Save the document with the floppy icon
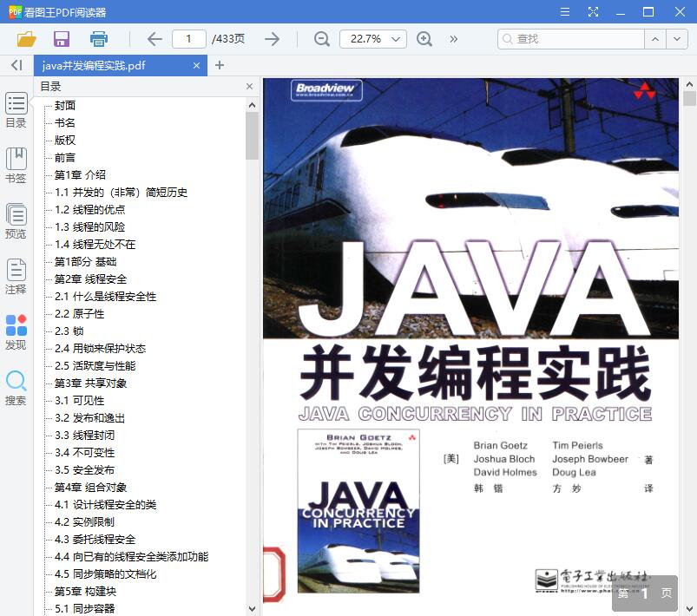Viewport: 697px width, 616px height. click(x=62, y=39)
